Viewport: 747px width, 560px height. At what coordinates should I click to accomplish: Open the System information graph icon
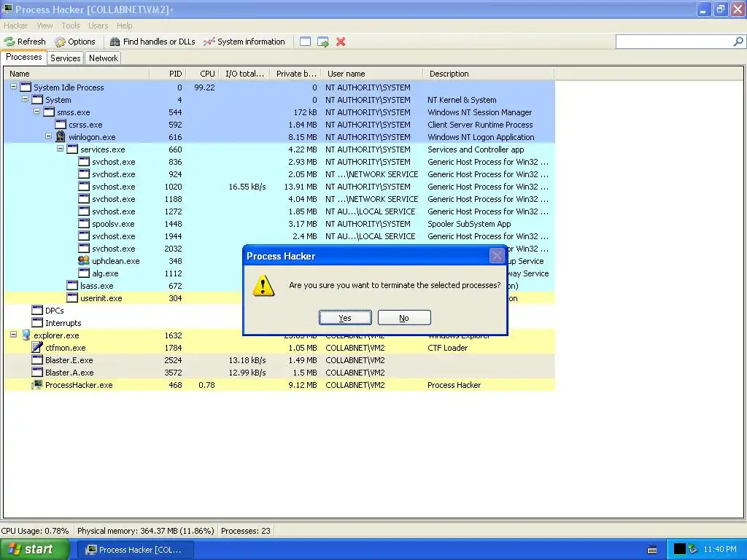point(209,42)
